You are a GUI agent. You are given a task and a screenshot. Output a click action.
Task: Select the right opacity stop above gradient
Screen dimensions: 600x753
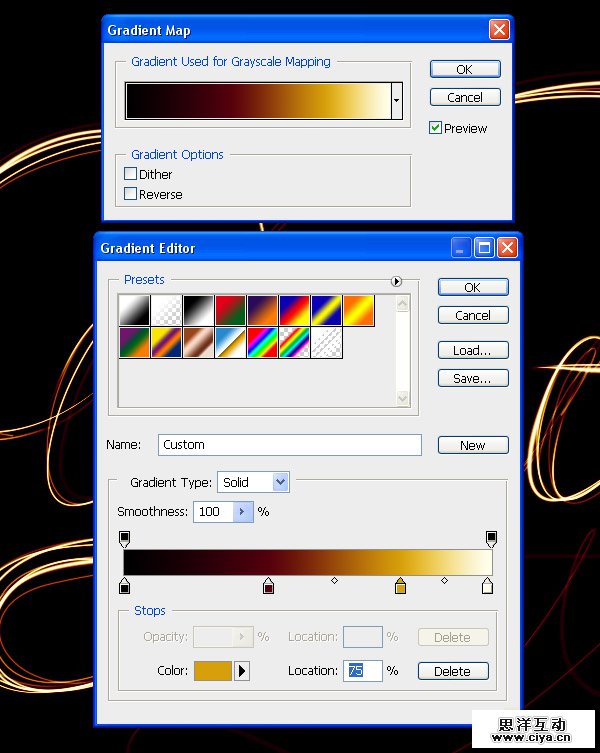point(491,538)
